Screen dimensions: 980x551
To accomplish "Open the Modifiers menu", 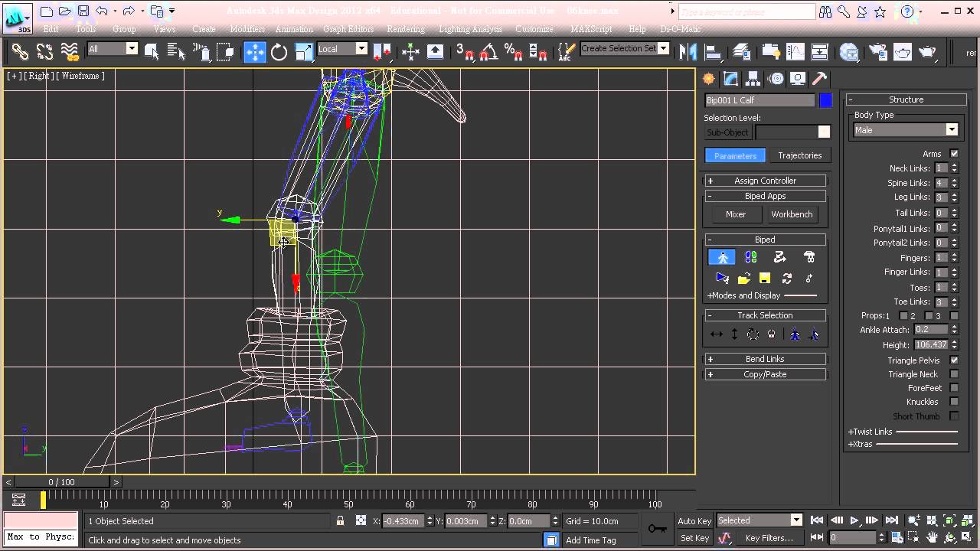I will [x=247, y=29].
